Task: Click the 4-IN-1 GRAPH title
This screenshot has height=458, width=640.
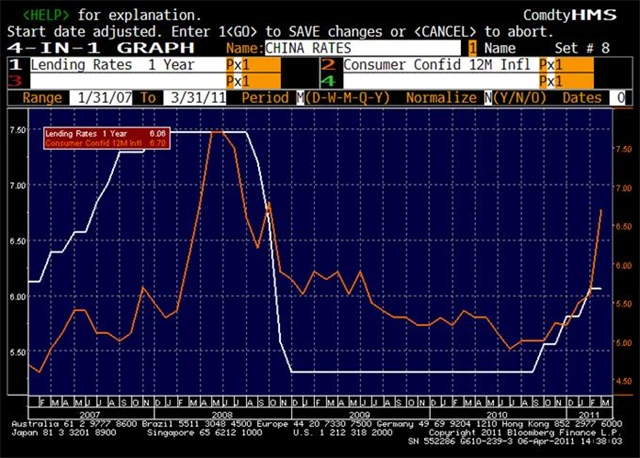Action: pos(101,48)
